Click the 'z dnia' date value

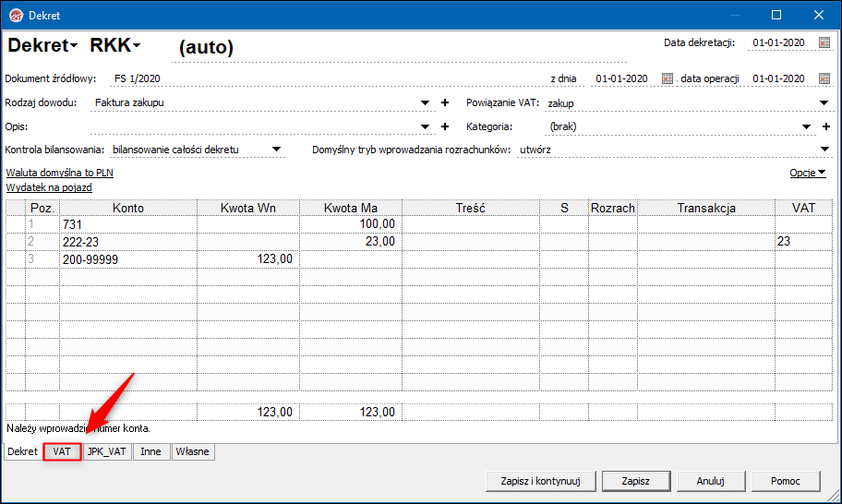(622, 78)
